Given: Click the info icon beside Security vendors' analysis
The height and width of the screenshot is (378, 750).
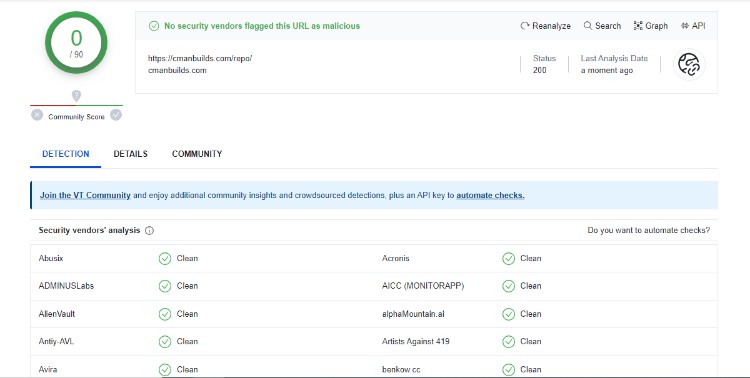Looking at the screenshot, I should [149, 231].
